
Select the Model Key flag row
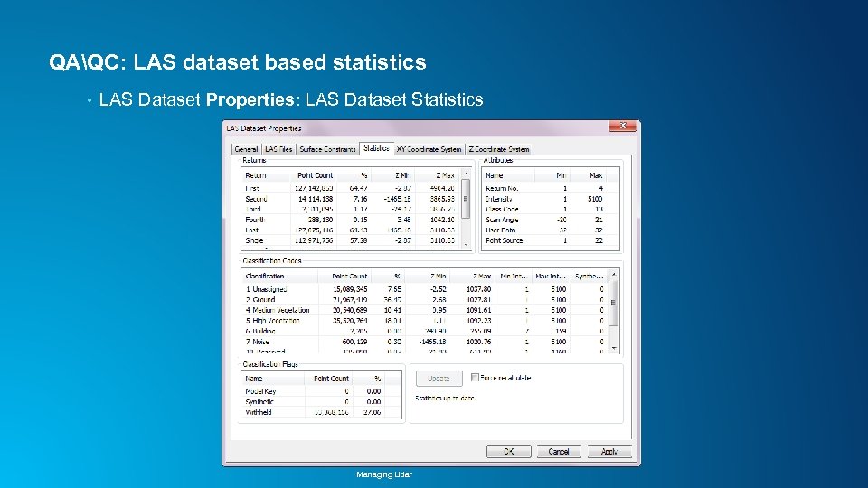322,391
